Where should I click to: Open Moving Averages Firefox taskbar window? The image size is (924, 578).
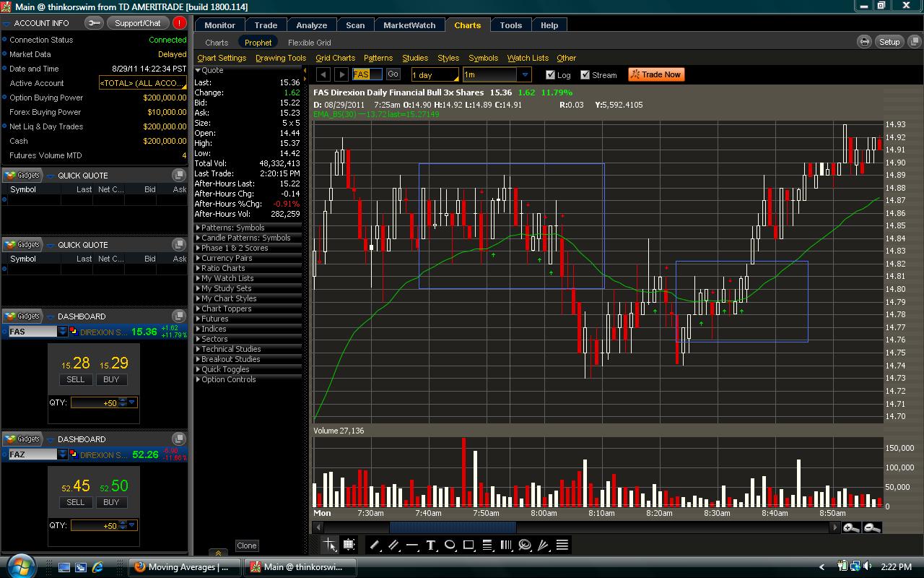pos(185,567)
